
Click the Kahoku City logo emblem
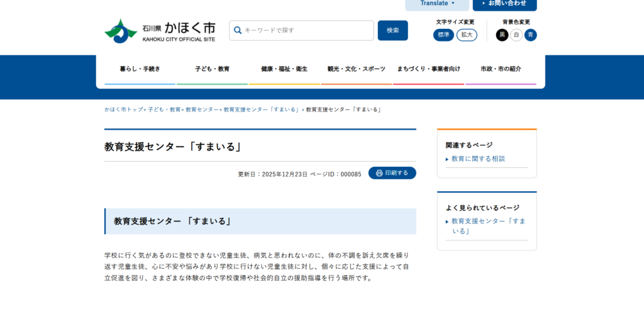[x=121, y=31]
